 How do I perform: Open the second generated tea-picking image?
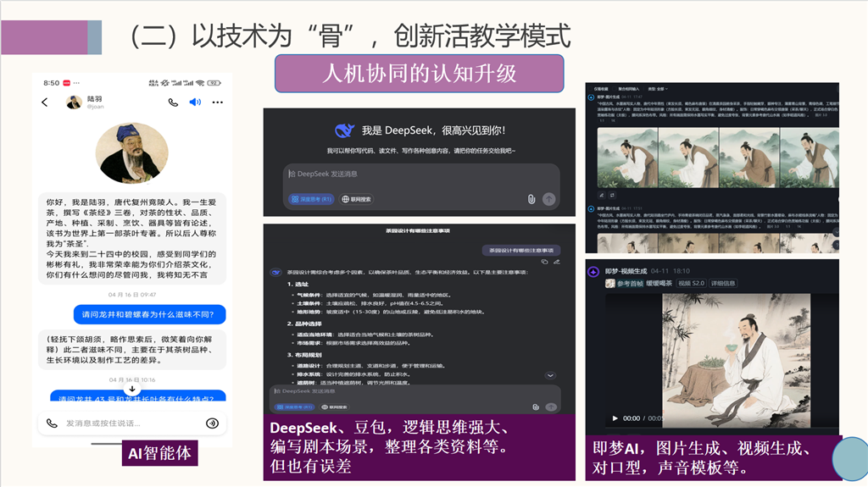click(x=688, y=158)
